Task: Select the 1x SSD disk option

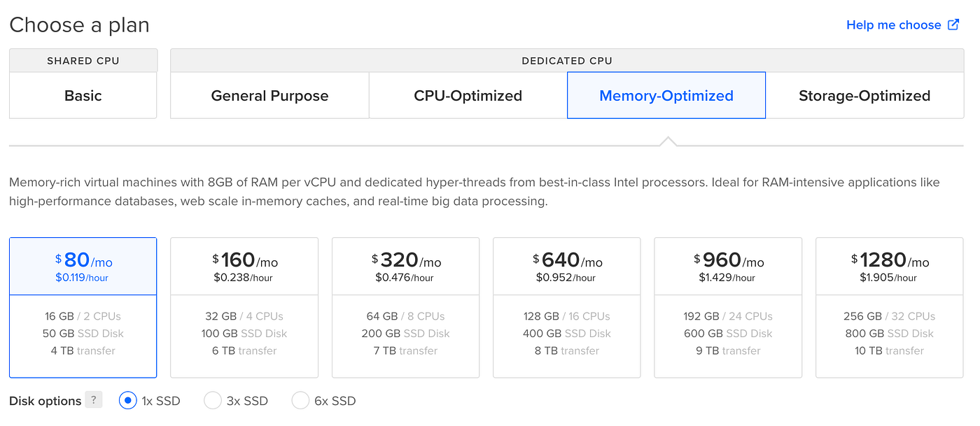Action: tap(127, 401)
